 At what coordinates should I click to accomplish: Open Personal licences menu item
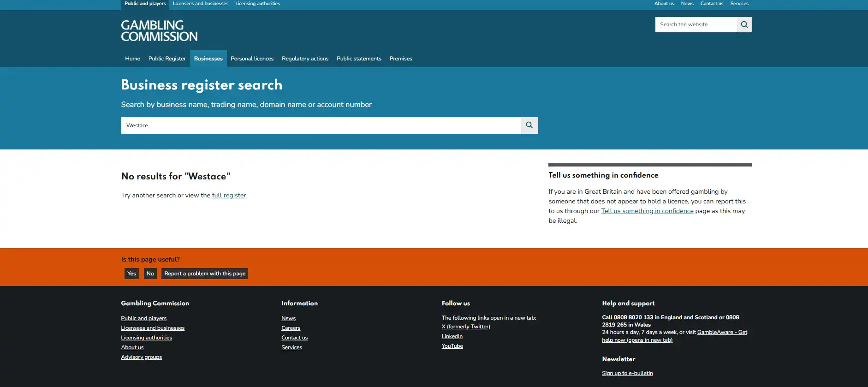coord(252,59)
